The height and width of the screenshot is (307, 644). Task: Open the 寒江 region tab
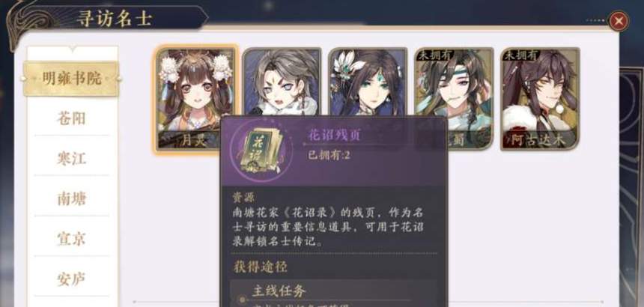(x=71, y=159)
